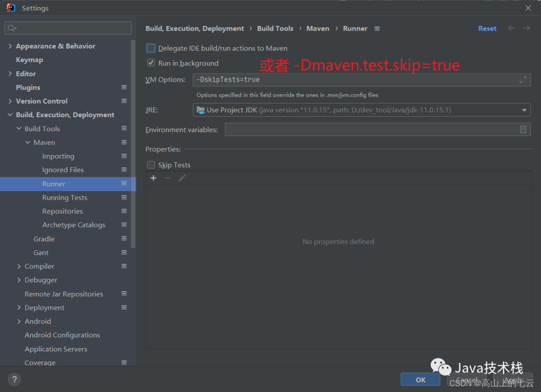The height and width of the screenshot is (392, 541).
Task: Click the edit property pencil icon
Action: [182, 178]
